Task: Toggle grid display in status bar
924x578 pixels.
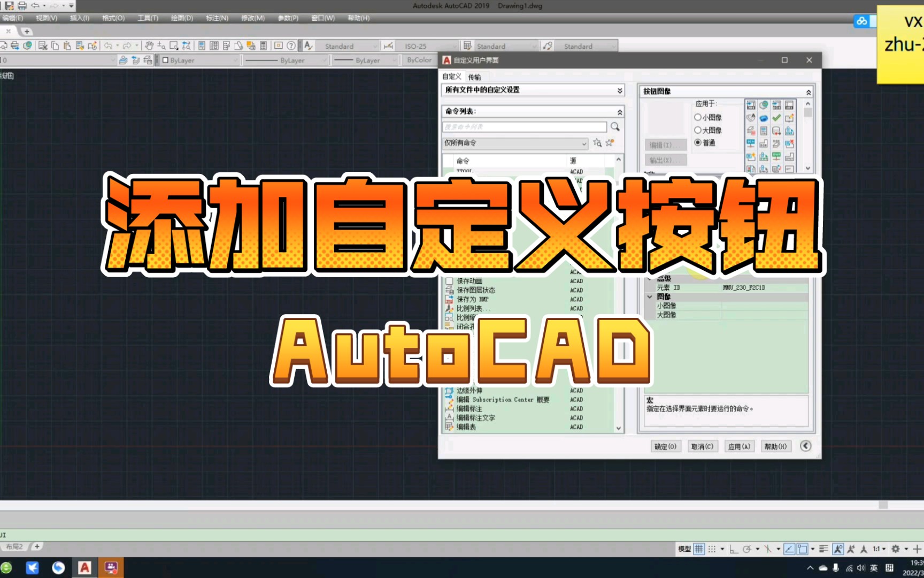Action: 699,549
